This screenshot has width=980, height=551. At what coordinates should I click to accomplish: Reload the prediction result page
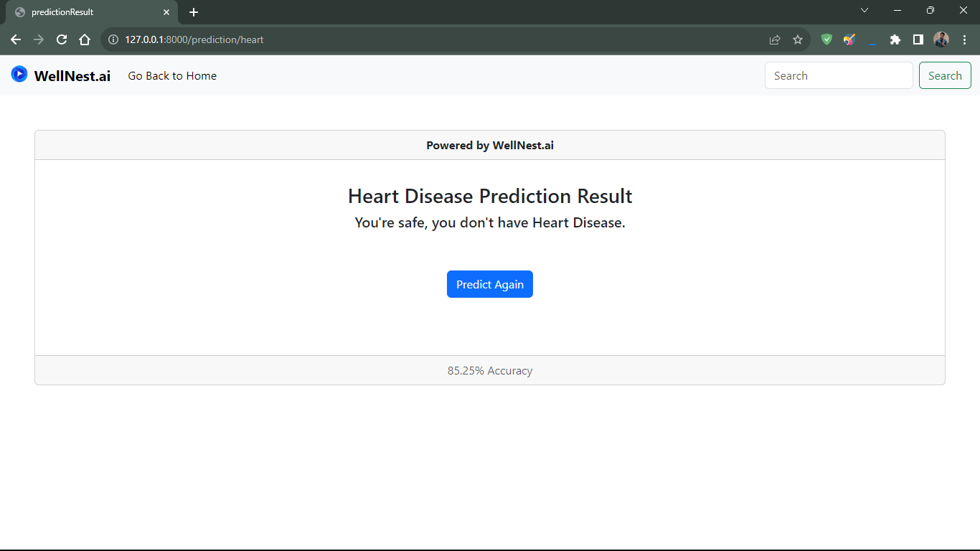tap(62, 39)
